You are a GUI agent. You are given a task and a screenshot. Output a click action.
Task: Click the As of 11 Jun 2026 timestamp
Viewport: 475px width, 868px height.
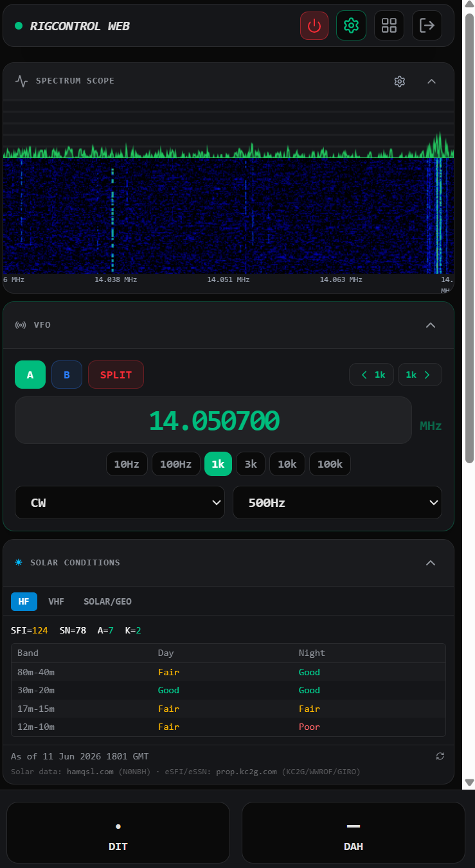click(80, 756)
